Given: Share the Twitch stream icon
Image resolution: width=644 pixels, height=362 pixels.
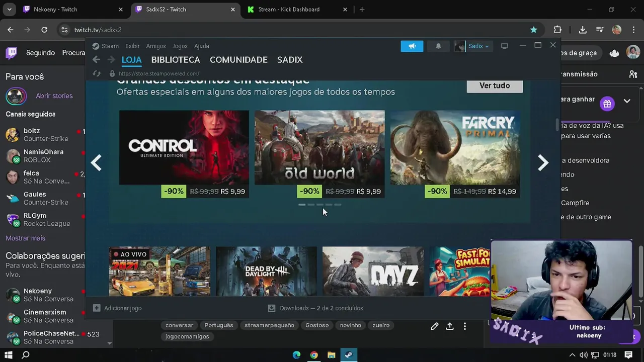Looking at the screenshot, I should click(x=450, y=326).
